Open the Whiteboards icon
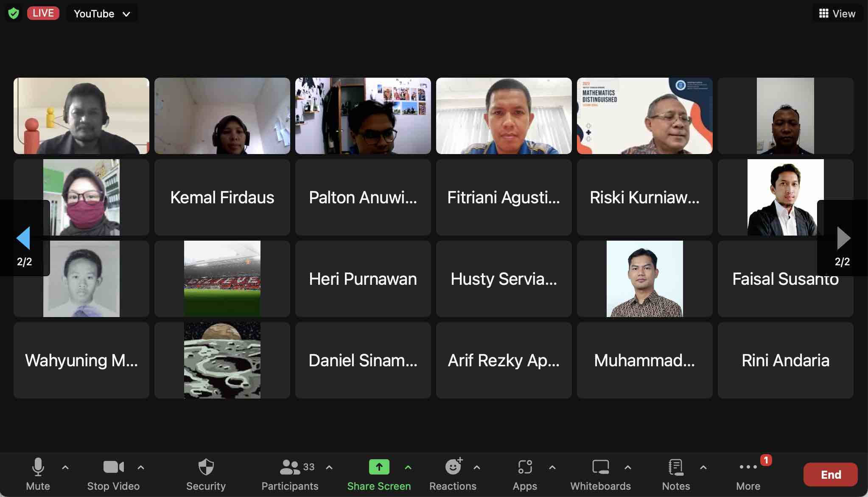 [x=600, y=467]
